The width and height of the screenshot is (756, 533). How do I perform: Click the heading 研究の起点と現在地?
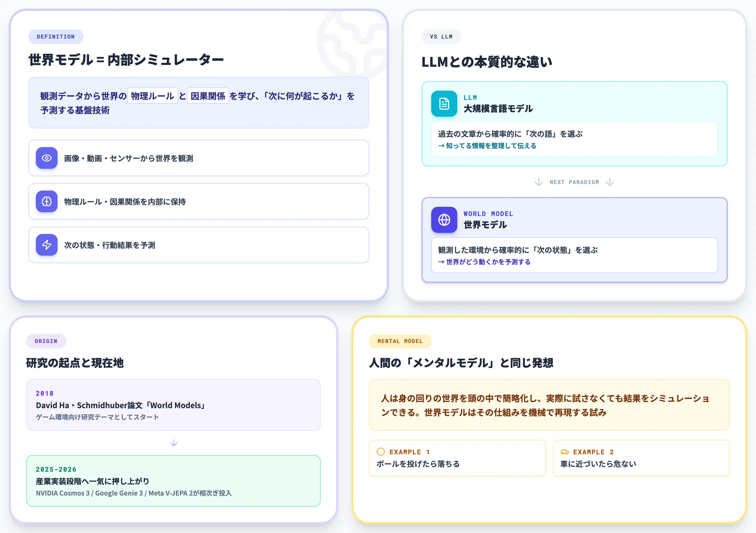click(x=75, y=363)
